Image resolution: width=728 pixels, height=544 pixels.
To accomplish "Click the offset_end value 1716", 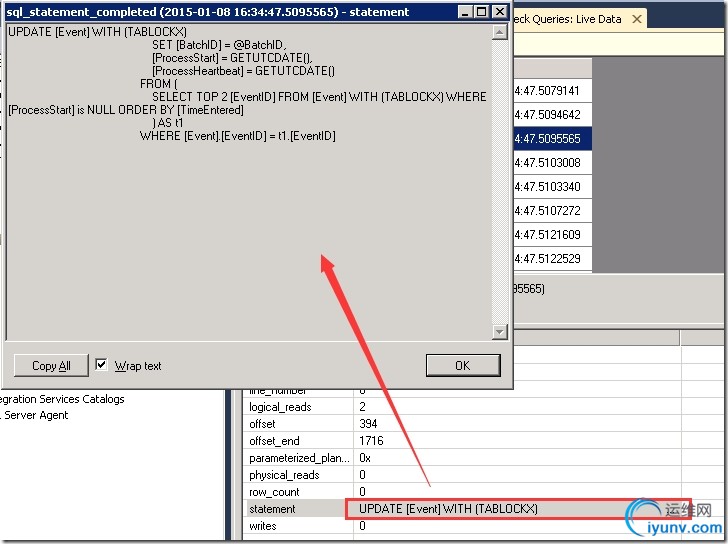I will point(371,440).
